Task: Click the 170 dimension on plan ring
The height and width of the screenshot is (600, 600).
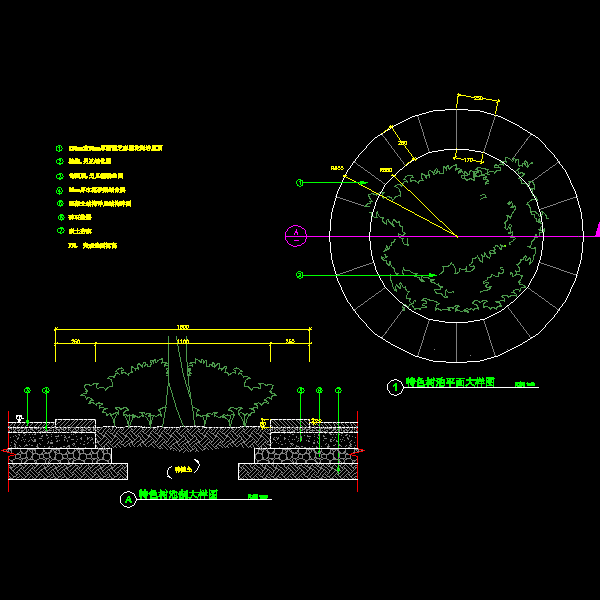Action: [467, 160]
